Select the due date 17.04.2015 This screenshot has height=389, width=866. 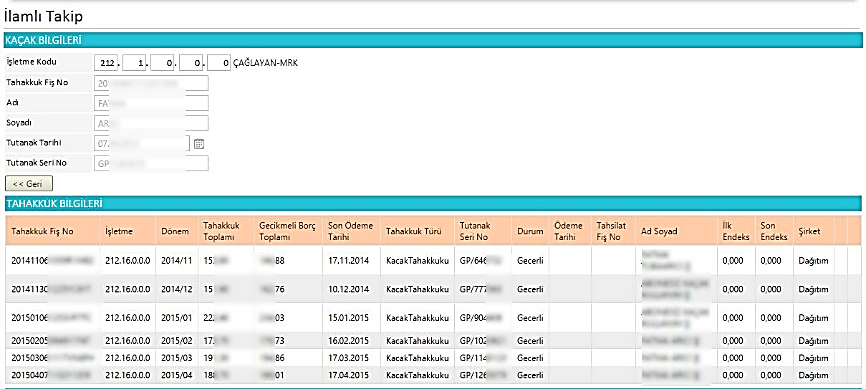[x=348, y=375]
